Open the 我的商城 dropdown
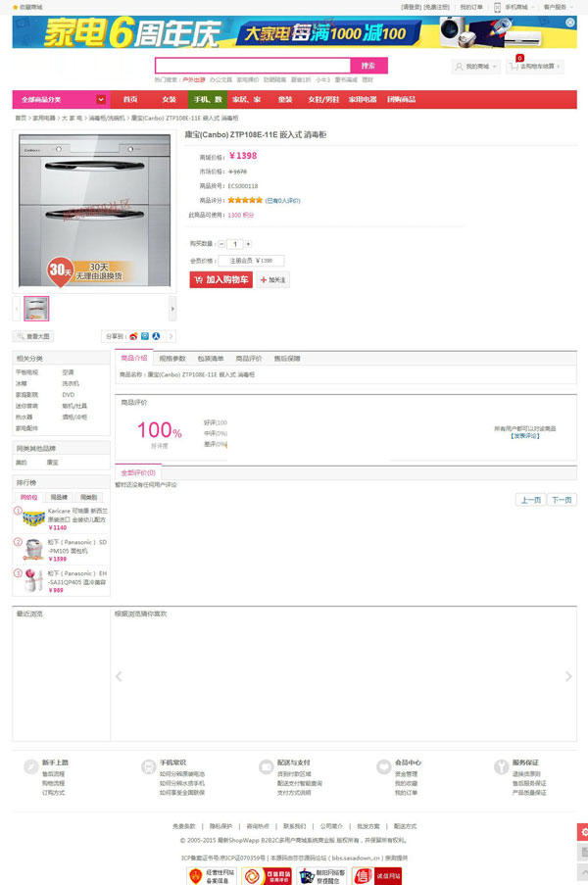The image size is (588, 885). (x=477, y=67)
